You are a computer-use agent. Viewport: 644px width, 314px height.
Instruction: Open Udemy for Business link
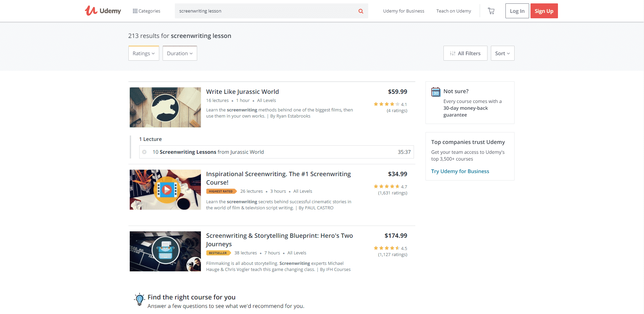(x=403, y=11)
